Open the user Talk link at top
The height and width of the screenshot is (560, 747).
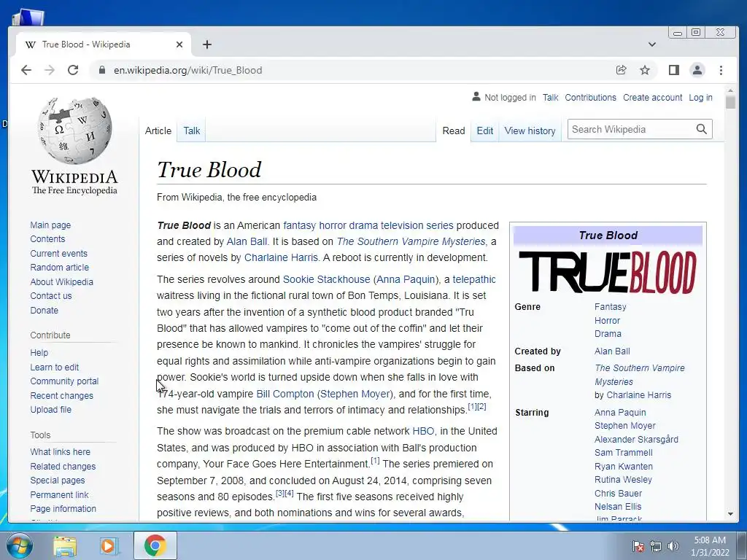(x=550, y=97)
